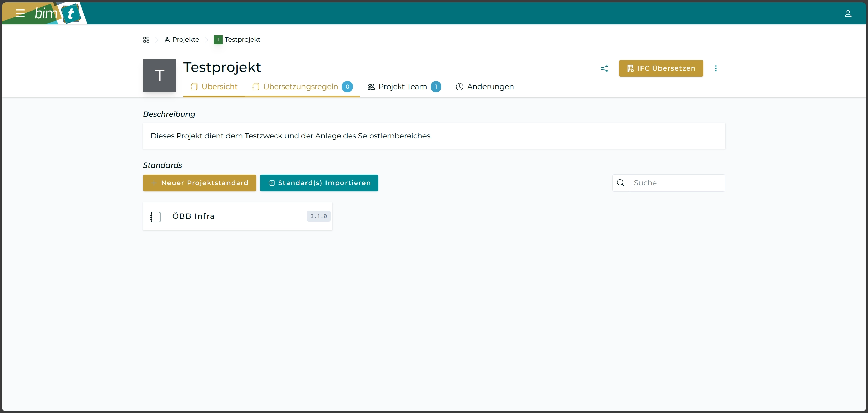Click the clock icon beside Änderungen

tap(459, 87)
